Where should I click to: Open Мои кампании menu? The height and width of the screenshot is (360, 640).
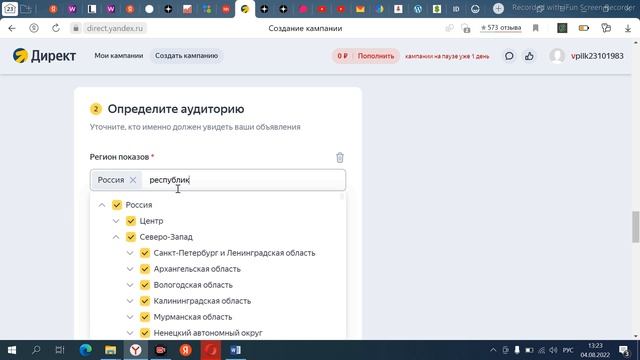119,56
